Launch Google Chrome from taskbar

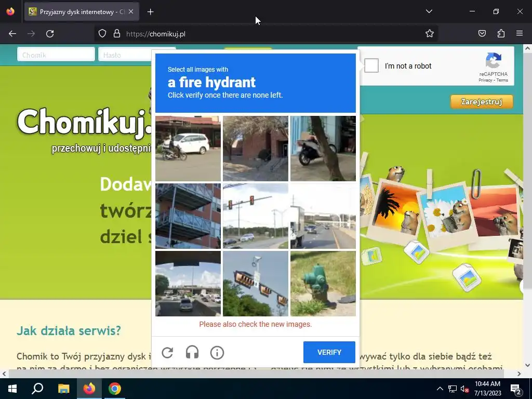(x=115, y=389)
